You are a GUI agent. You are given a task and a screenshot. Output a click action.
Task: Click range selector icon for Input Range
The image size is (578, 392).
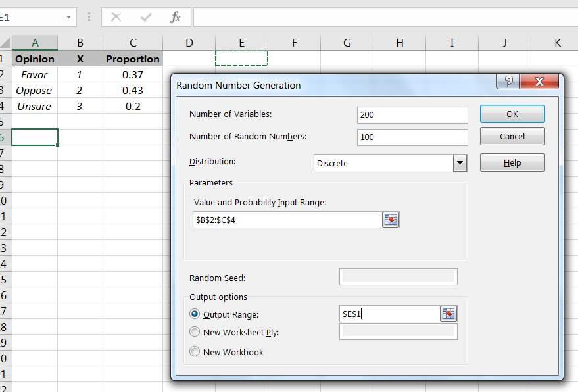(x=391, y=220)
